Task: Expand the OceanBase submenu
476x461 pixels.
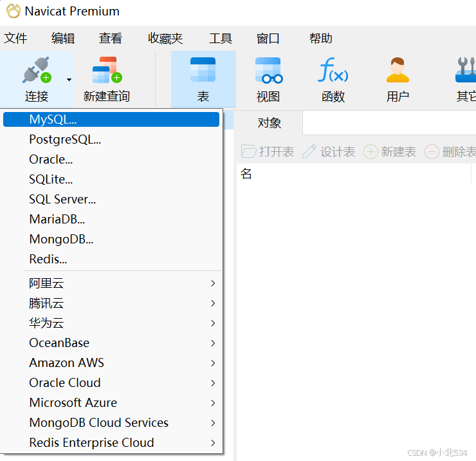Action: click(111, 343)
